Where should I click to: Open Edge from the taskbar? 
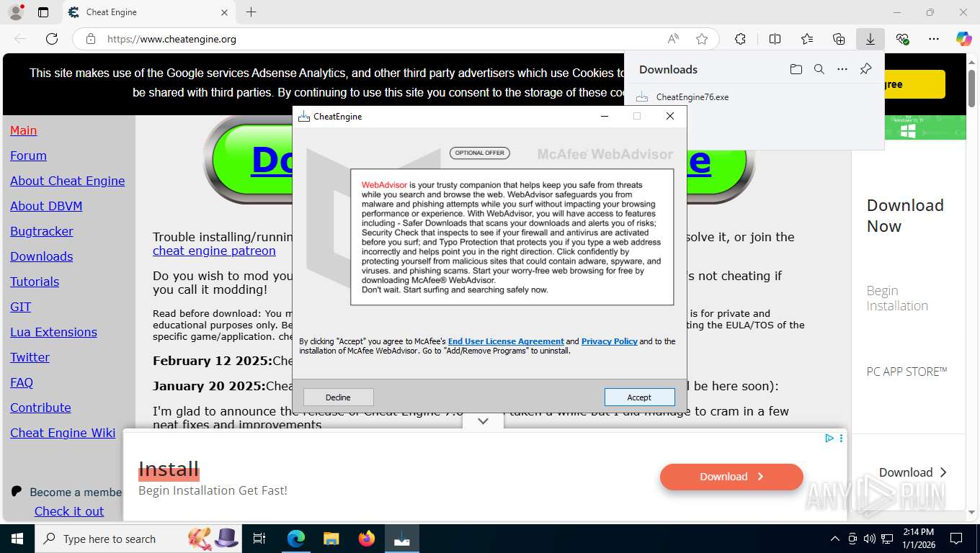[295, 539]
